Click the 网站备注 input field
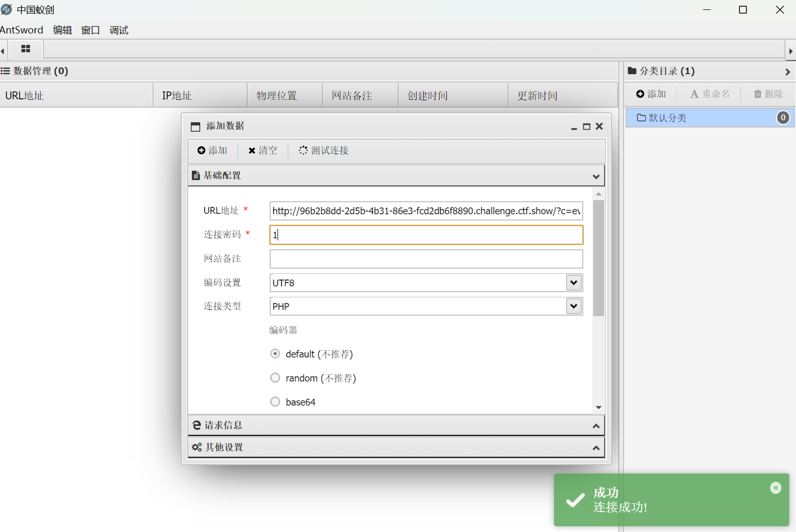This screenshot has height=532, width=796. point(426,259)
